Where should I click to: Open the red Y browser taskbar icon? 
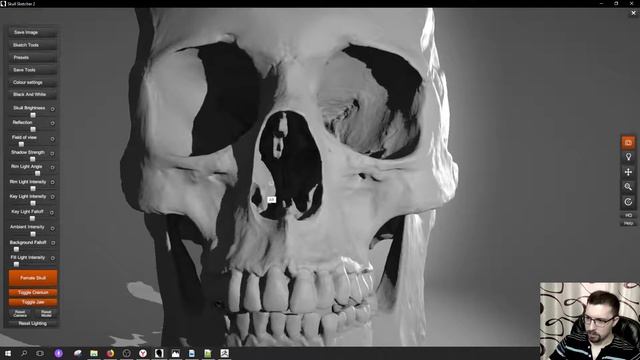point(143,353)
